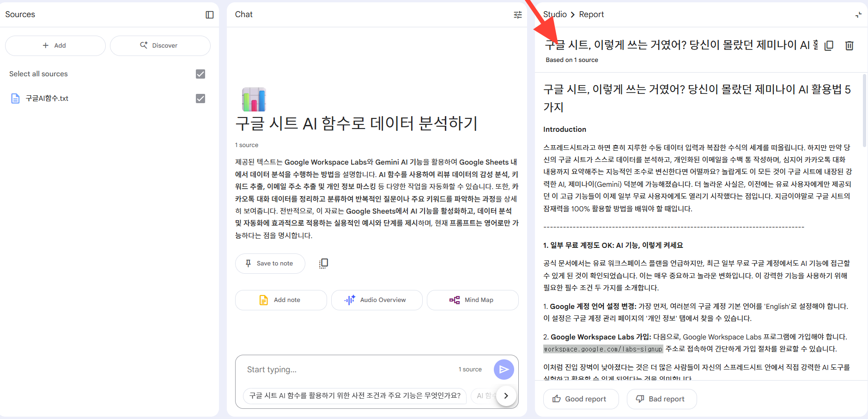868x419 pixels.
Task: Click the 1 source counter in input box
Action: click(470, 370)
